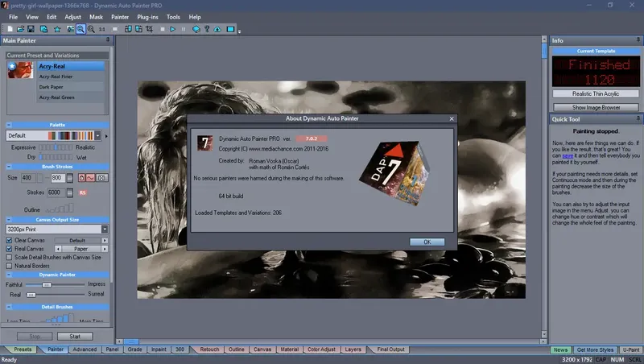The height and width of the screenshot is (364, 644).
Task: Click the cloud upload toolbar icon
Action: [x=217, y=29]
